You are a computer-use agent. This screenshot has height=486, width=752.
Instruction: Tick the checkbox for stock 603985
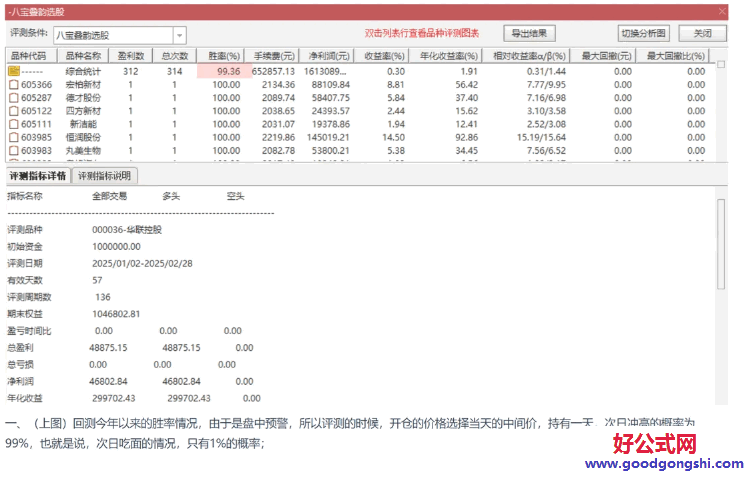13,138
